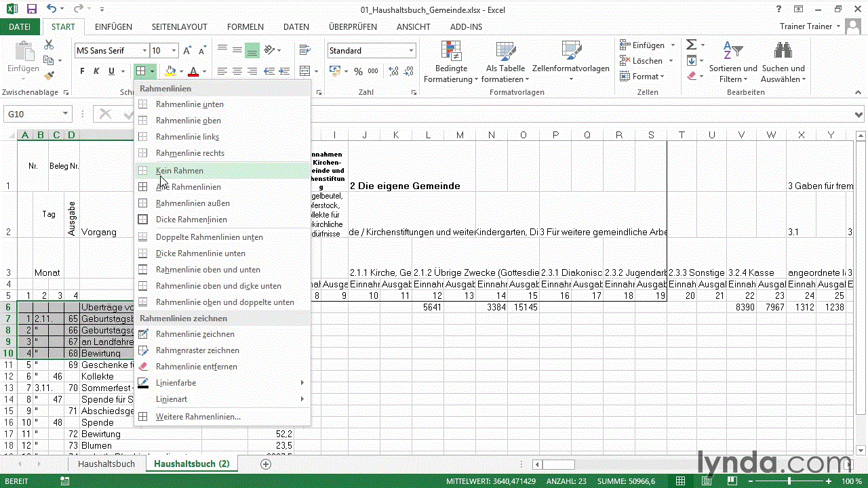The height and width of the screenshot is (488, 868).
Task: Open the Name Box G10 dropdown
Action: click(66, 115)
